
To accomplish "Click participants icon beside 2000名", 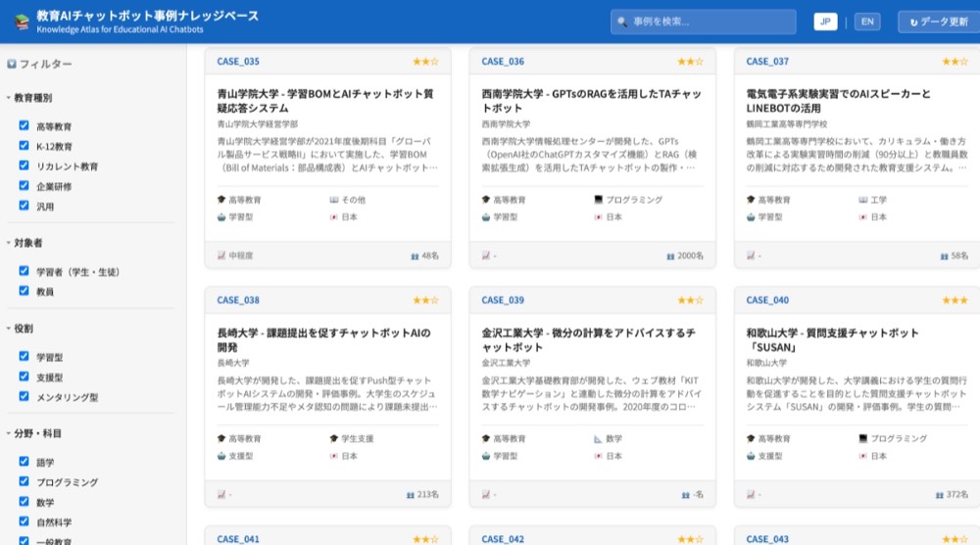I will [x=670, y=256].
